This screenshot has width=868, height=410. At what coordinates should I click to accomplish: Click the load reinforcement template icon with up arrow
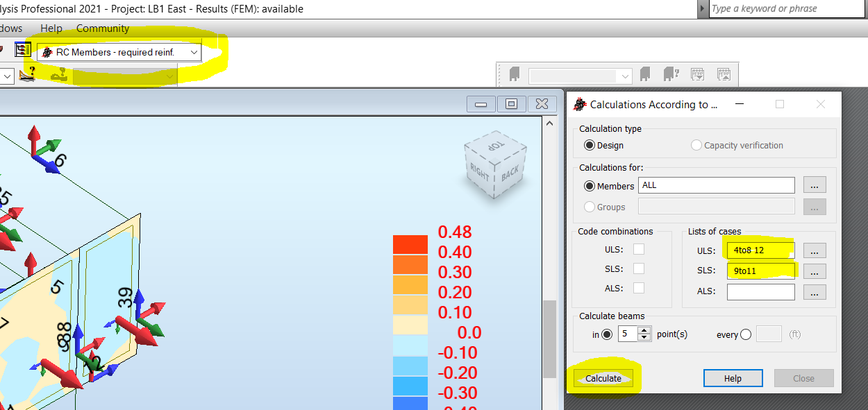(x=724, y=74)
